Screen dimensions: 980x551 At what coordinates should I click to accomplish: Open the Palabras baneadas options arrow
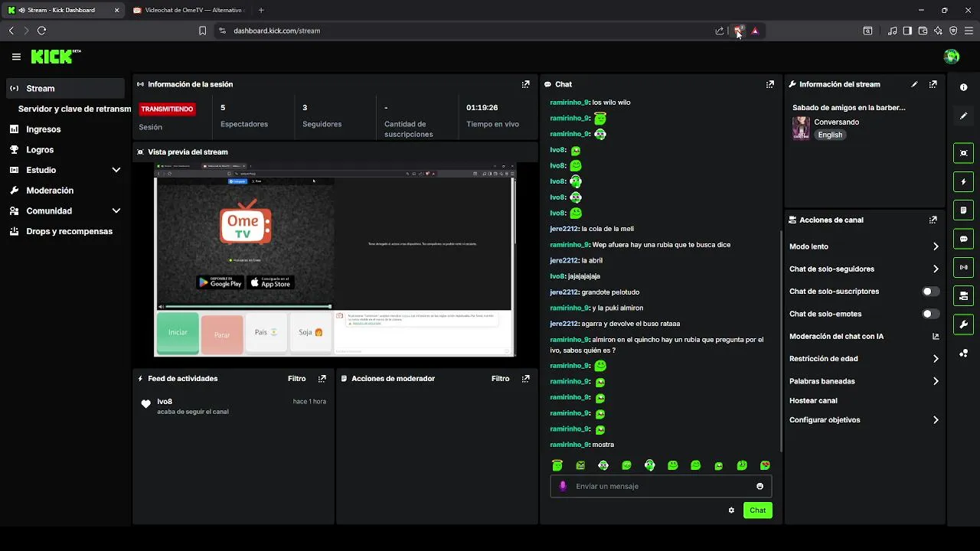tap(935, 381)
